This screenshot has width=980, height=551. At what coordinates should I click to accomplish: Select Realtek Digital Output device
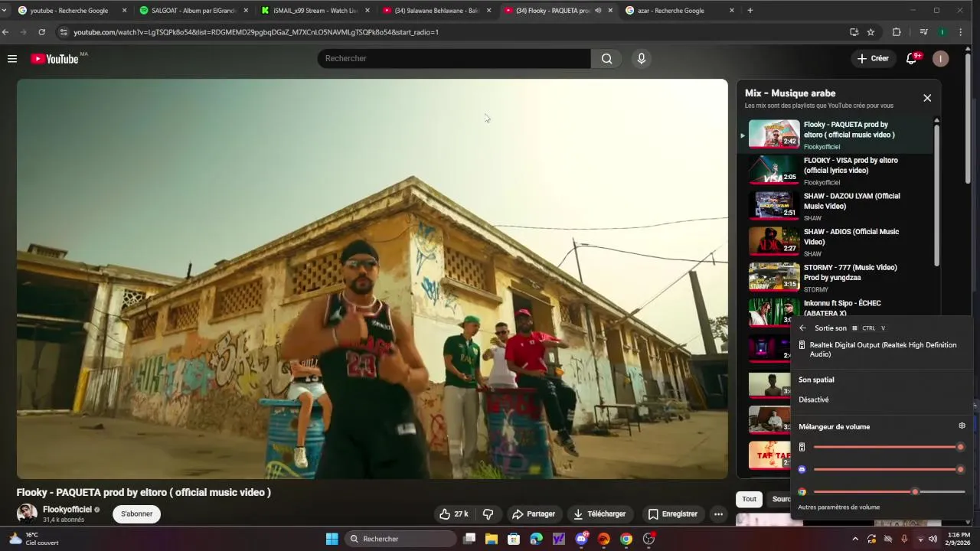coord(880,350)
